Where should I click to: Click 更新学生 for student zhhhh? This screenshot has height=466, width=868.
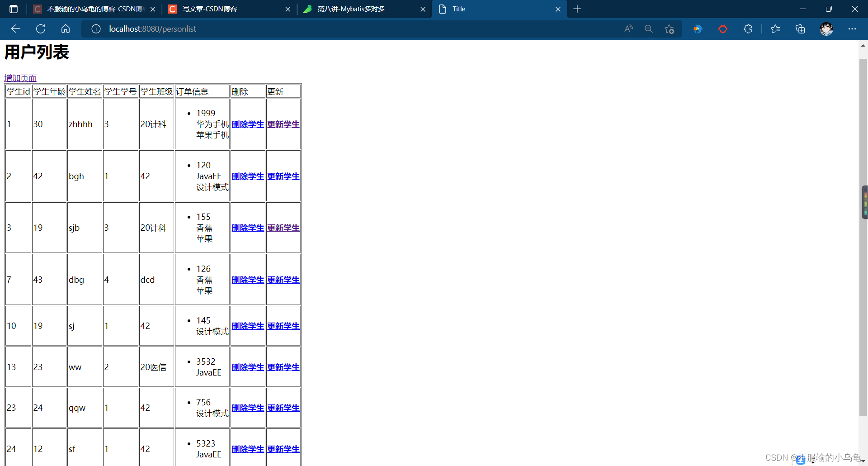(283, 124)
